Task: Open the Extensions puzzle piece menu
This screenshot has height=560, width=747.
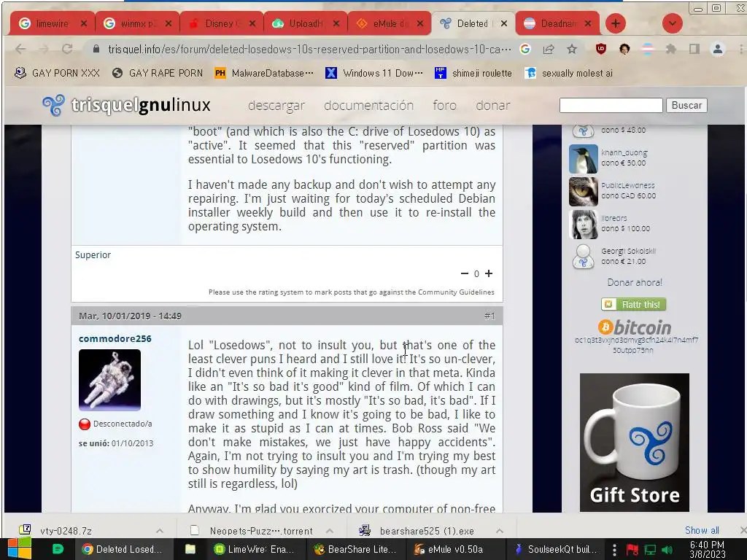Action: (x=671, y=49)
